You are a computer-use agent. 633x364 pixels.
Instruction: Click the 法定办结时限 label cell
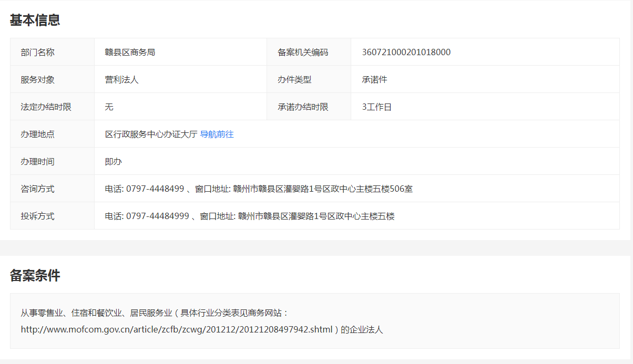[x=52, y=107]
